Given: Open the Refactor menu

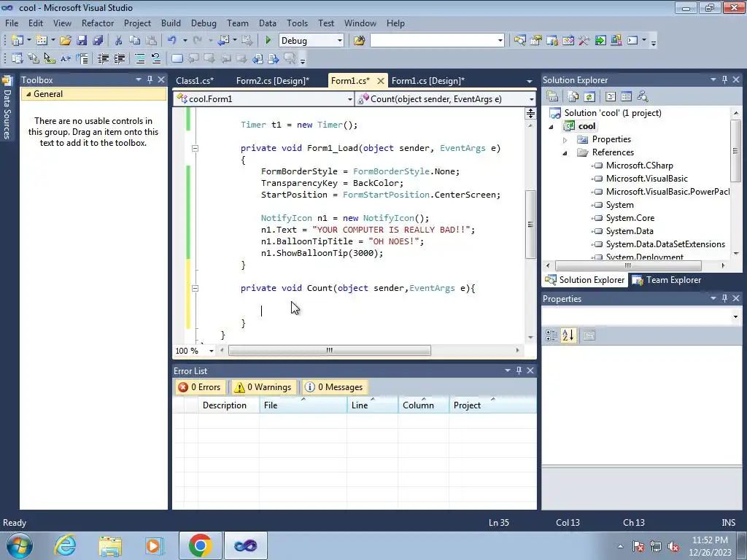Looking at the screenshot, I should pos(98,23).
